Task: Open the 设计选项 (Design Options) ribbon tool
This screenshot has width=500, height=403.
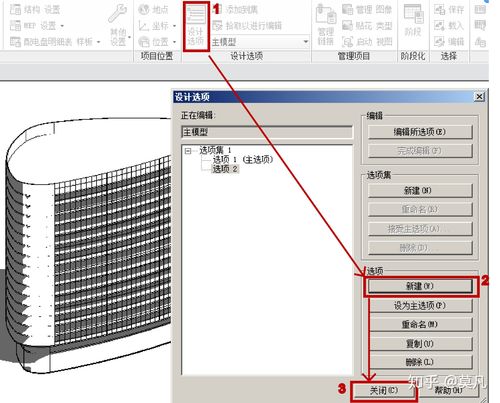Action: click(x=196, y=26)
